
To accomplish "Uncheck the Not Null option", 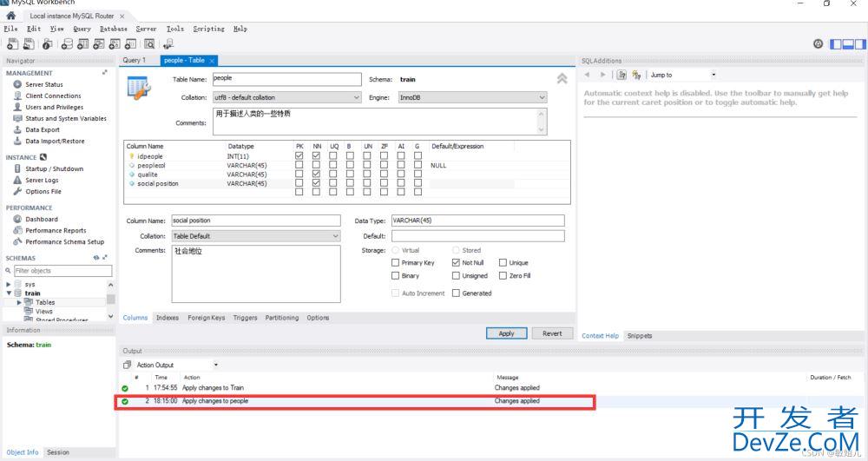I will (x=456, y=263).
